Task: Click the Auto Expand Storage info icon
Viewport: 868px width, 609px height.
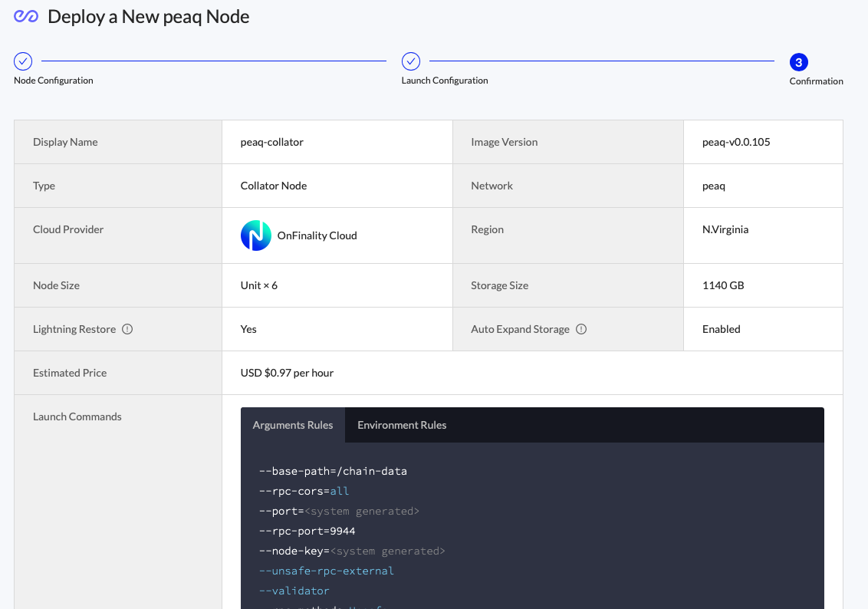Action: click(x=581, y=329)
